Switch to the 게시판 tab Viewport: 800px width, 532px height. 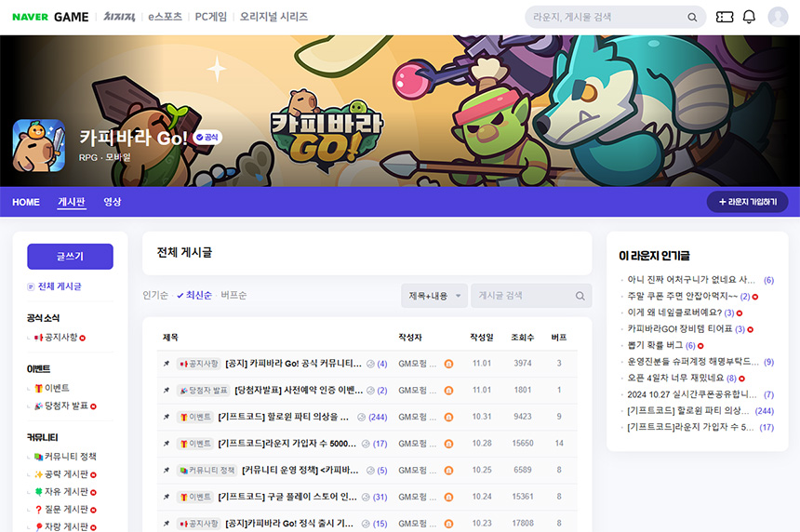click(x=72, y=202)
